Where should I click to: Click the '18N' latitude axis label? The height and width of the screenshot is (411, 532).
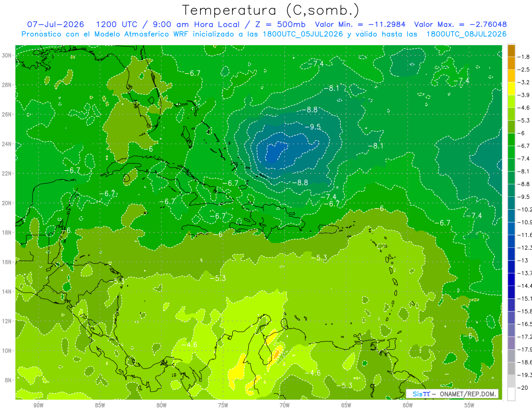coord(7,232)
